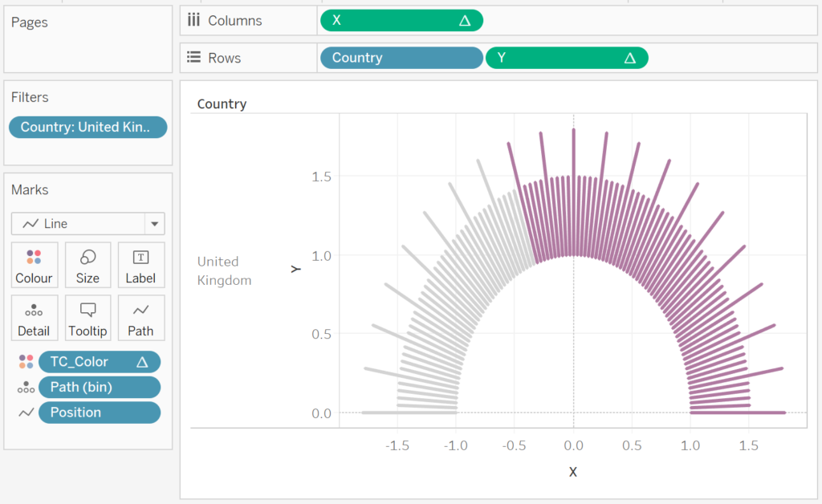Click the Size marks card button
The width and height of the screenshot is (822, 504).
[x=87, y=265]
